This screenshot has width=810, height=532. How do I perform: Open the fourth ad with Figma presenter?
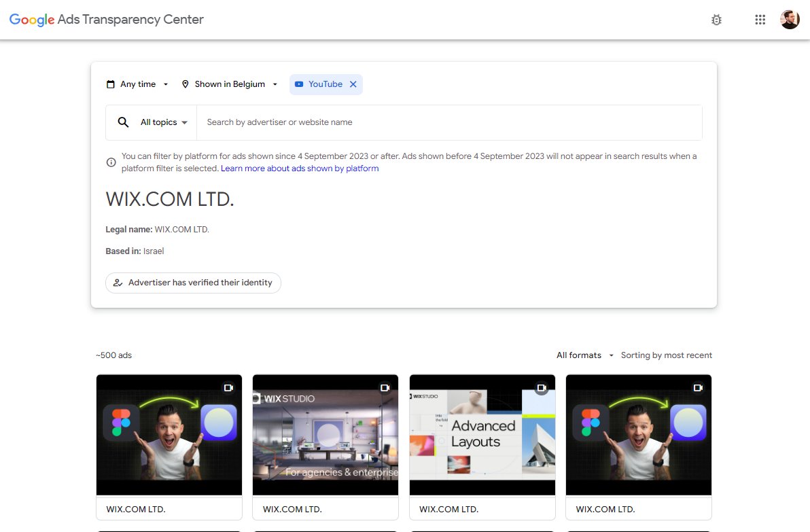[639, 435]
